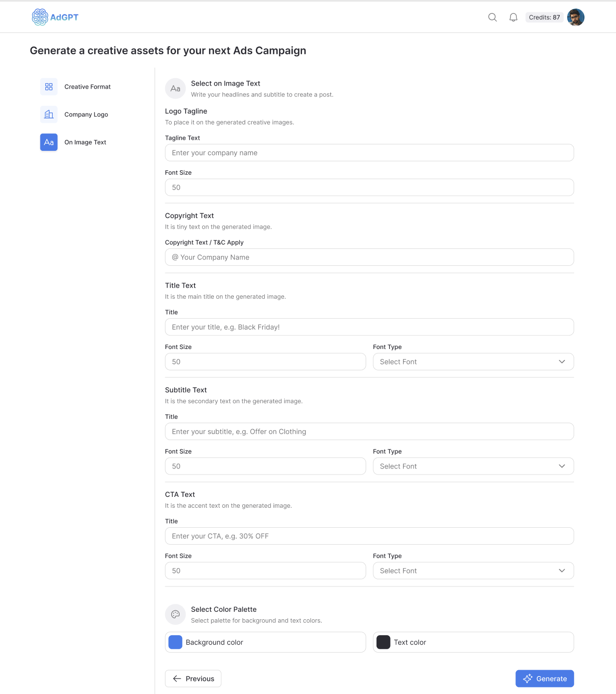Focus the Tagline Text input field
Viewport: 616px width, 694px height.
point(369,153)
